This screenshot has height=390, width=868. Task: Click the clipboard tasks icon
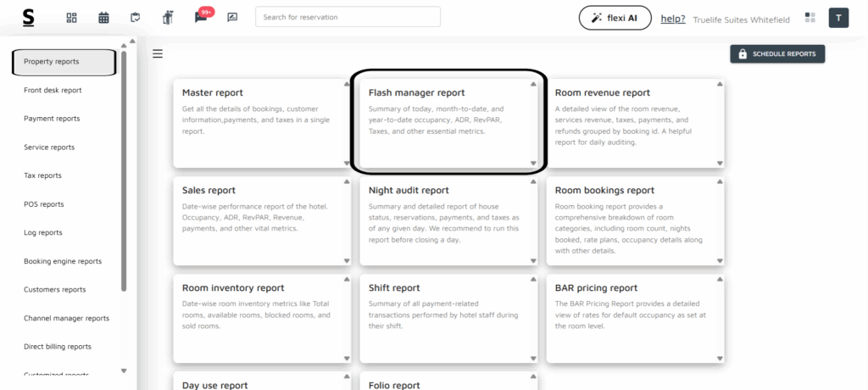point(136,18)
